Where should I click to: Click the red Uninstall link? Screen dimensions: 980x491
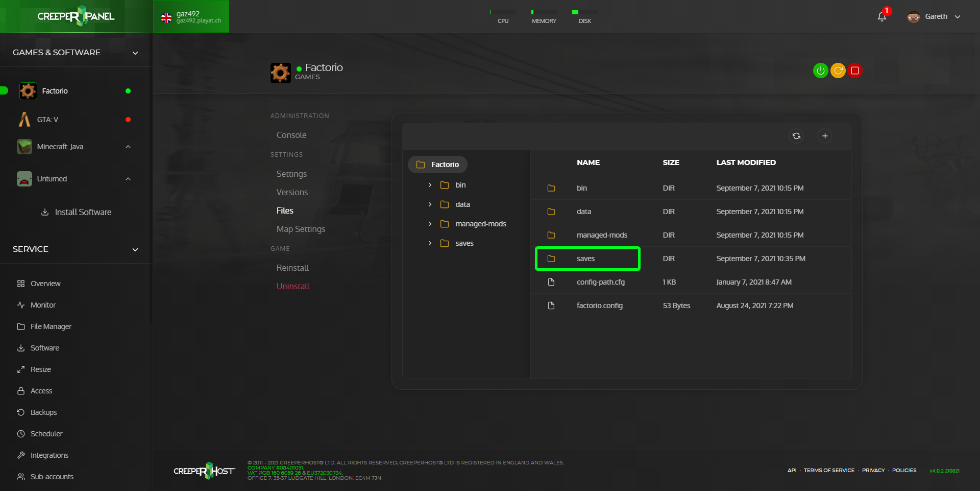pyautogui.click(x=293, y=286)
